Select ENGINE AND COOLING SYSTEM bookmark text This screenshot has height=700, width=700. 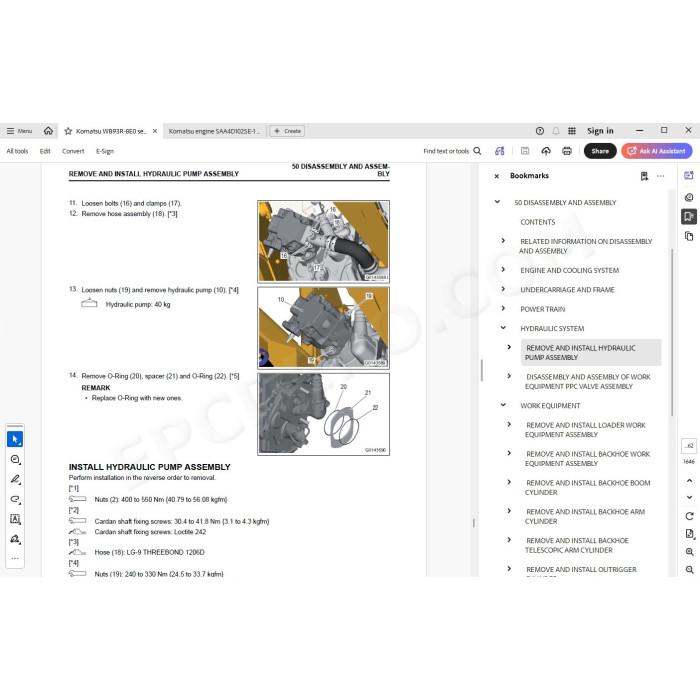click(569, 270)
